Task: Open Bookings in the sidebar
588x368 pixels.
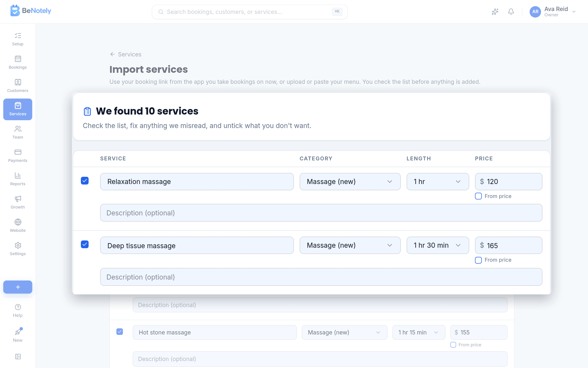Action: (18, 63)
